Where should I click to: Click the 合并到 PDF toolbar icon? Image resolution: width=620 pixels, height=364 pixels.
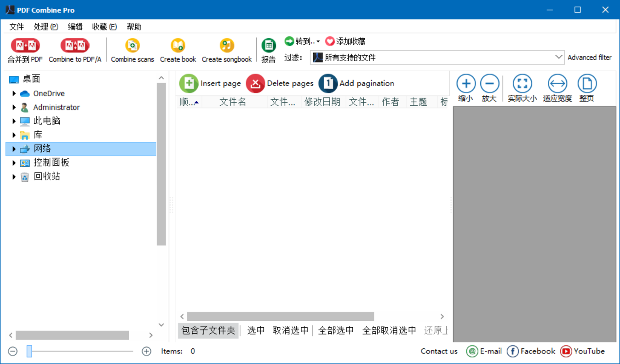(x=25, y=46)
